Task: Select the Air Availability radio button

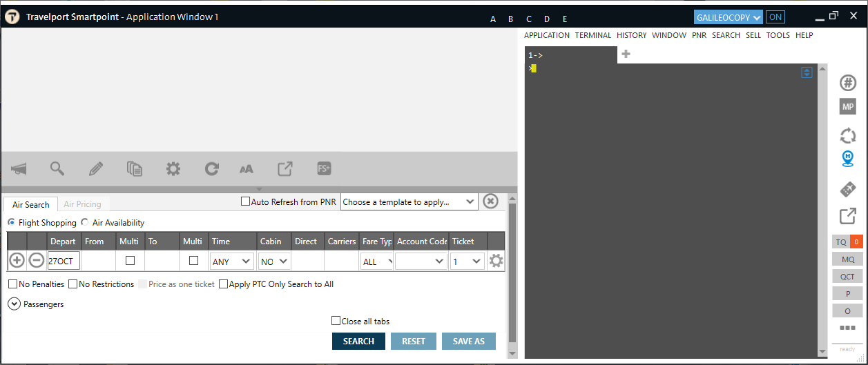Action: tap(85, 222)
